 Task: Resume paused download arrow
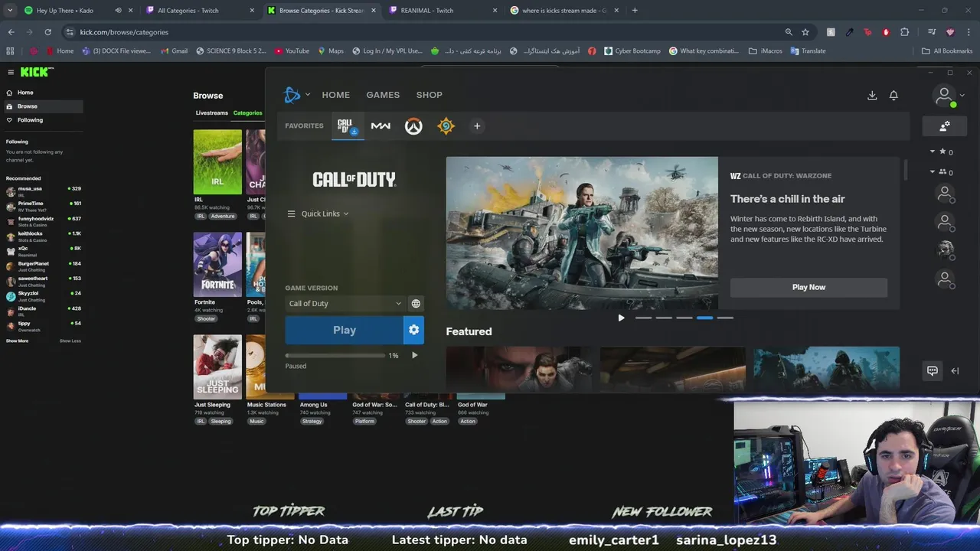(x=415, y=355)
